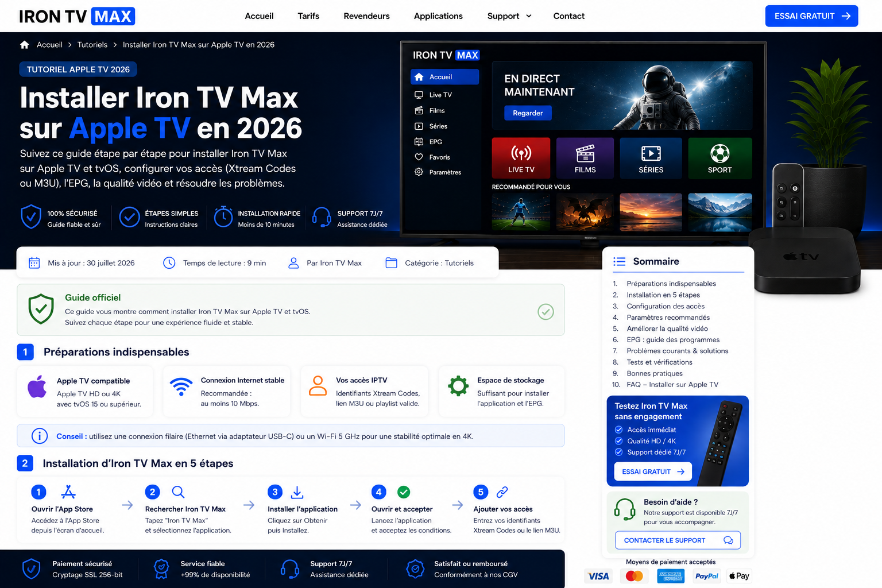Open the Accueil nav menu item

pos(259,16)
